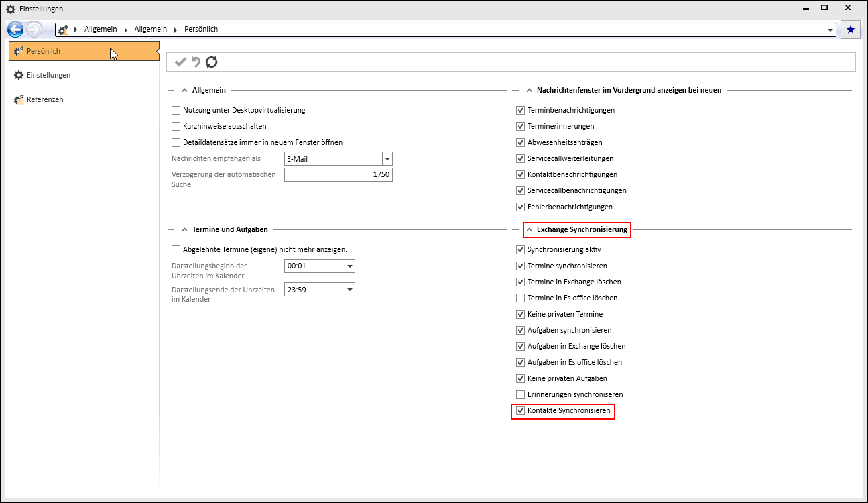
Task: Click the Referenzen icon in sidebar
Action: click(x=19, y=99)
